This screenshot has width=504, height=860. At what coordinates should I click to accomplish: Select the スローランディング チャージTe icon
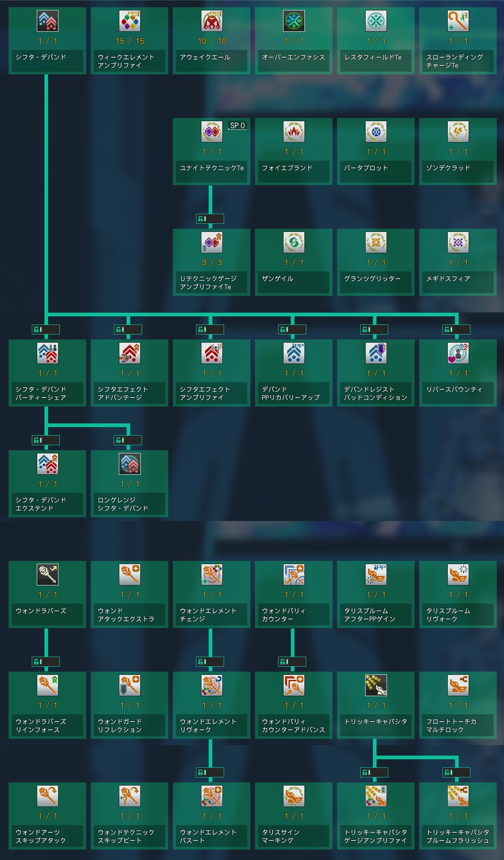458,21
